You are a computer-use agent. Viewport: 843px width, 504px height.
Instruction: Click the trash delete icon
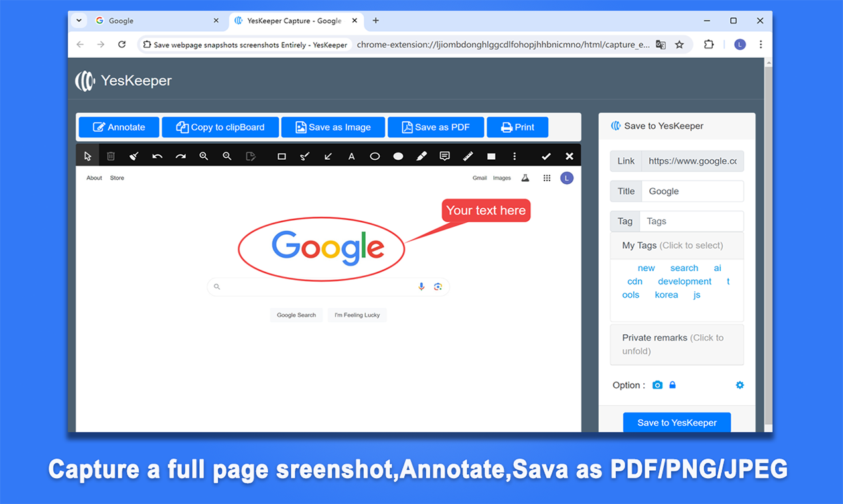(x=111, y=157)
